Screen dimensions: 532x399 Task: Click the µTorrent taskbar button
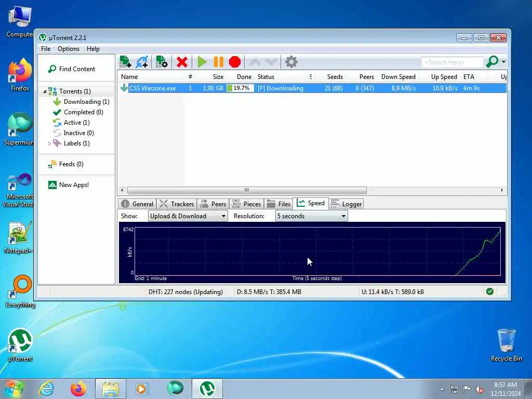pyautogui.click(x=207, y=389)
